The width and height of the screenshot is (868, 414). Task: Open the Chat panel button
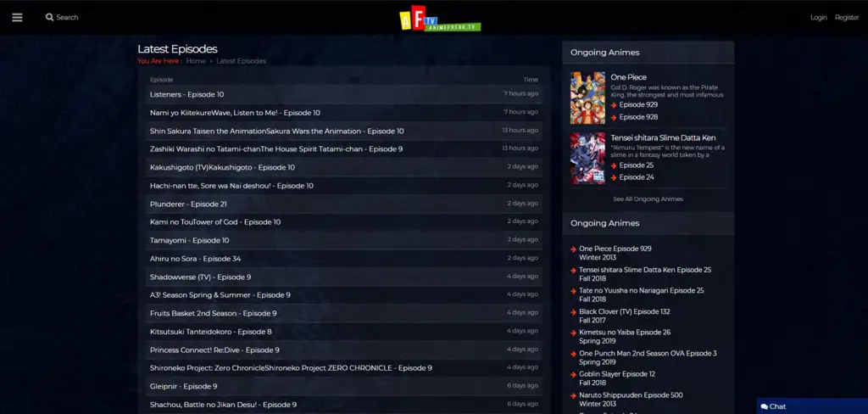812,406
